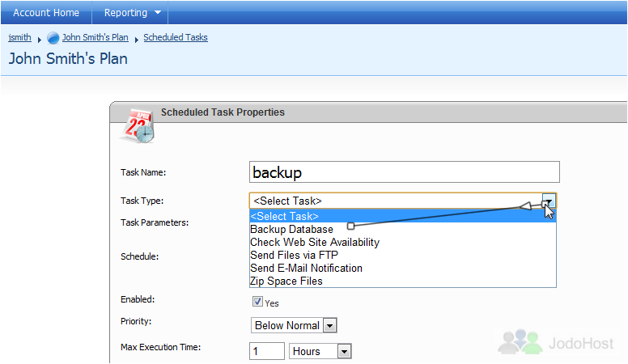The height and width of the screenshot is (364, 628).
Task: Click the breadcrumb arrow after jsmith
Action: click(39, 40)
